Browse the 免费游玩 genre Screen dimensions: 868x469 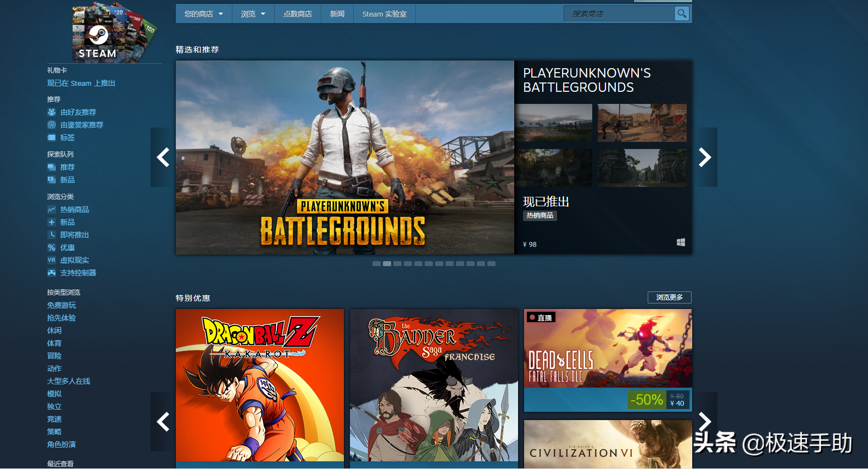coord(62,305)
